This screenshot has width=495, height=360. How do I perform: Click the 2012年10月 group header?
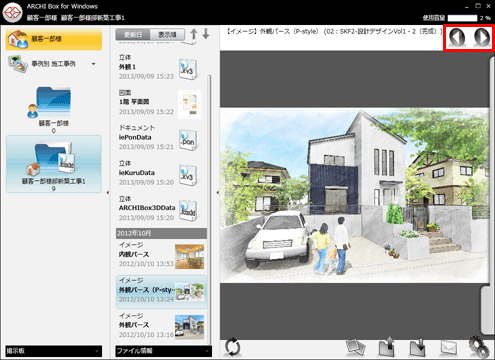tap(161, 233)
